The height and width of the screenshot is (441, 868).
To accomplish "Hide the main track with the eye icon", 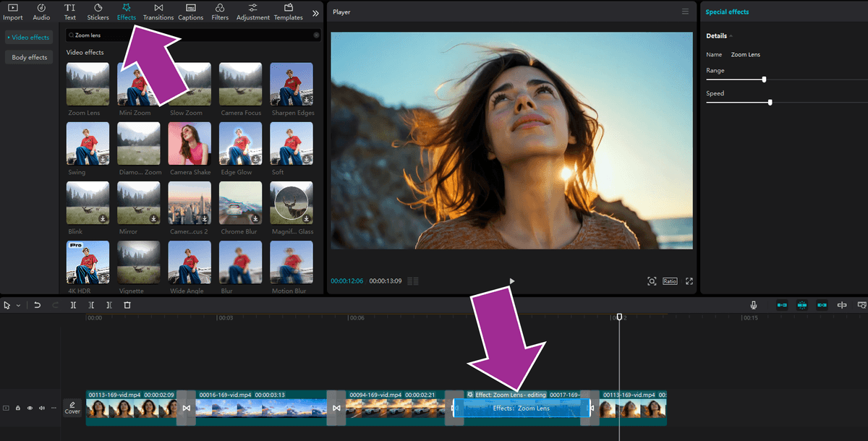I will tap(30, 408).
